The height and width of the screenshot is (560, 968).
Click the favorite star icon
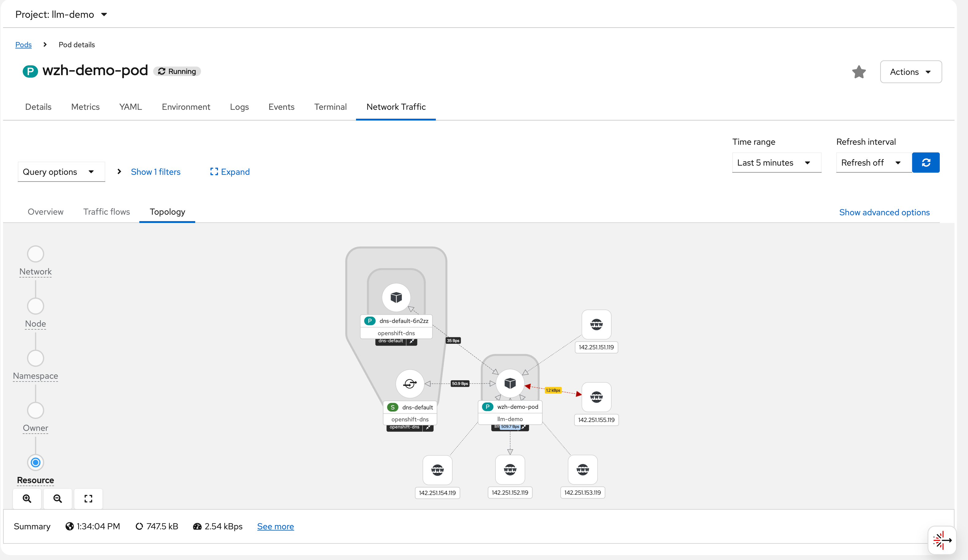point(858,72)
